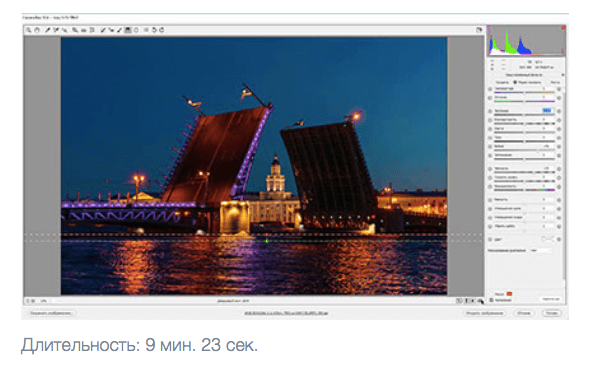This screenshot has width=598, height=391.
Task: Open zoom level dropdown at bottom left
Action: tap(43, 301)
